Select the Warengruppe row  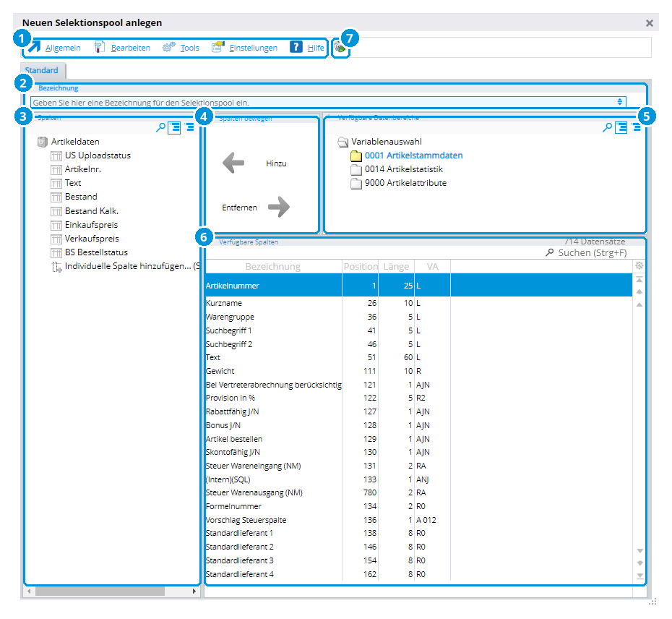tap(418, 317)
